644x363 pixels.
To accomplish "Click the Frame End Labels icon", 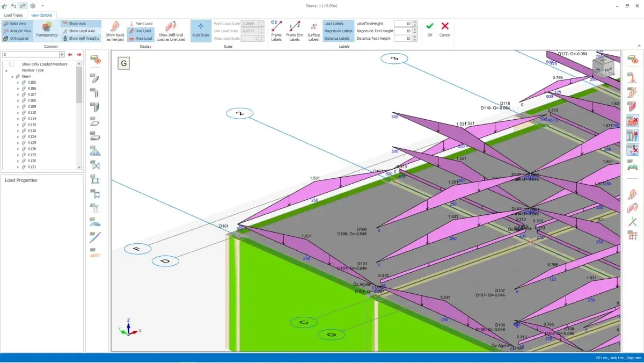I will (295, 31).
